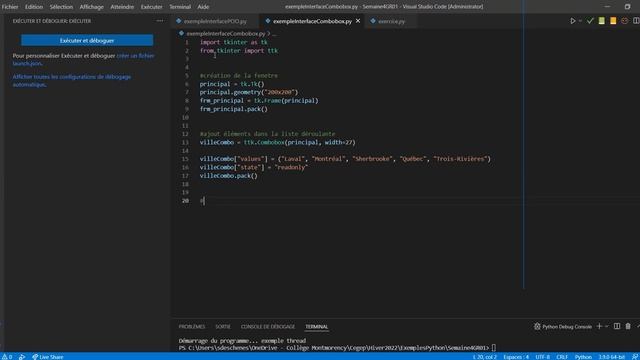Image resolution: width=640 pixels, height=360 pixels.
Task: Open the Affichage menu
Action: coord(91,7)
